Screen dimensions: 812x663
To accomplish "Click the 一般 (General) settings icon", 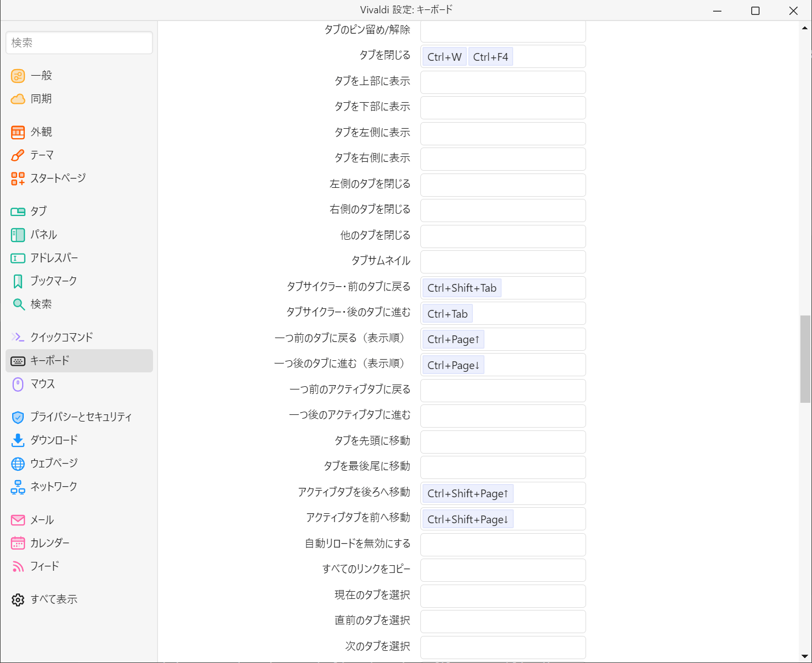I will tap(18, 76).
